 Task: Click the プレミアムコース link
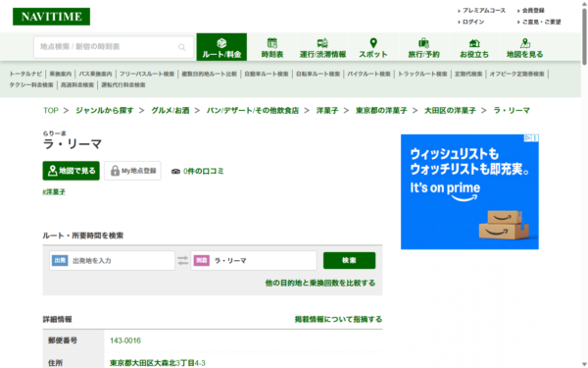point(484,11)
